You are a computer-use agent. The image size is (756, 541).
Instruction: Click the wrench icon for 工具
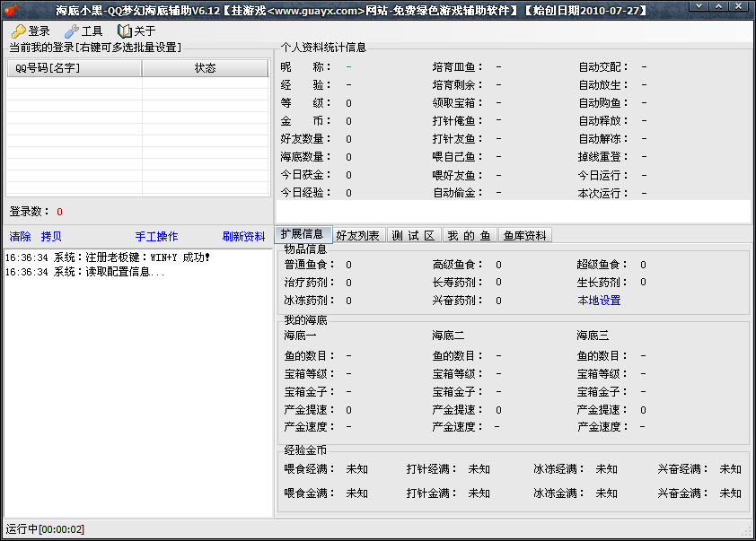tap(72, 31)
